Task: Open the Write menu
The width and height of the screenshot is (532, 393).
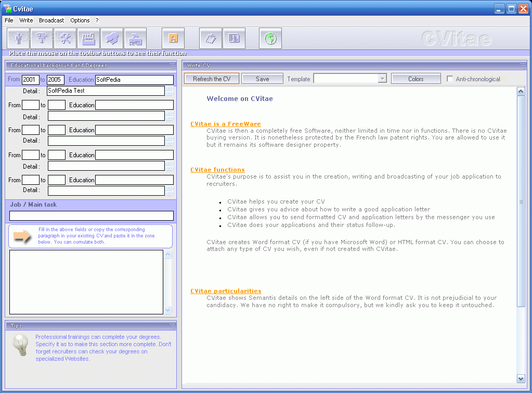Action: (x=26, y=20)
